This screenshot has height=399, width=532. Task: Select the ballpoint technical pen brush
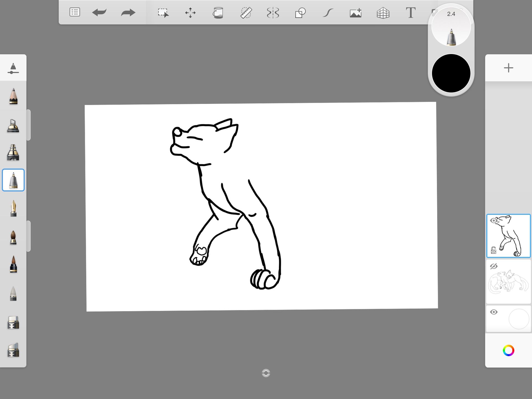coord(13,180)
